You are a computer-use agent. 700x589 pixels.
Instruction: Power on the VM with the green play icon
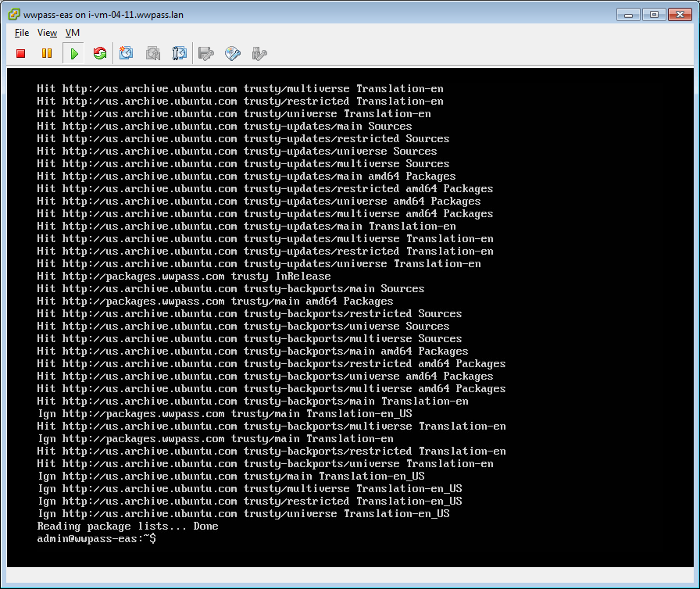pos(73,53)
